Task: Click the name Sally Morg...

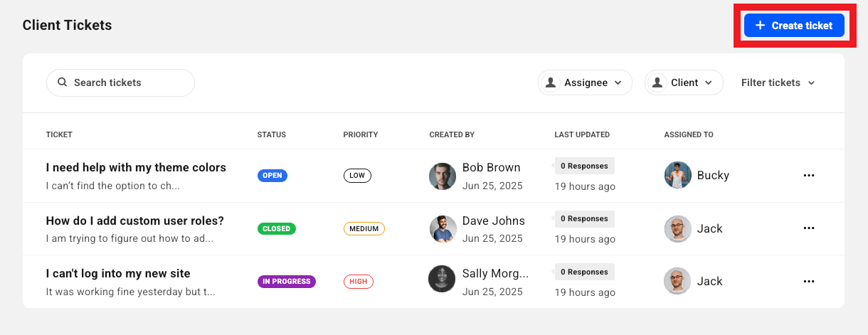Action: point(496,274)
